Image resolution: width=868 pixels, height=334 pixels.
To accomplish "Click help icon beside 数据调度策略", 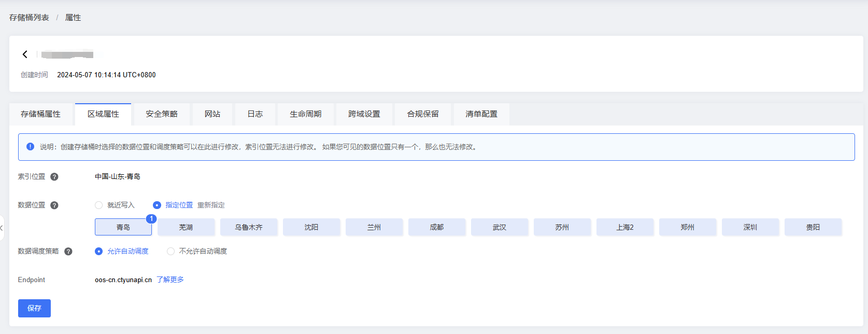I will (68, 252).
